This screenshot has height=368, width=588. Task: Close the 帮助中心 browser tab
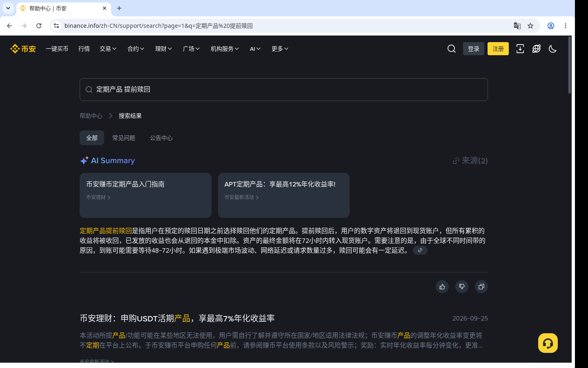pos(105,8)
